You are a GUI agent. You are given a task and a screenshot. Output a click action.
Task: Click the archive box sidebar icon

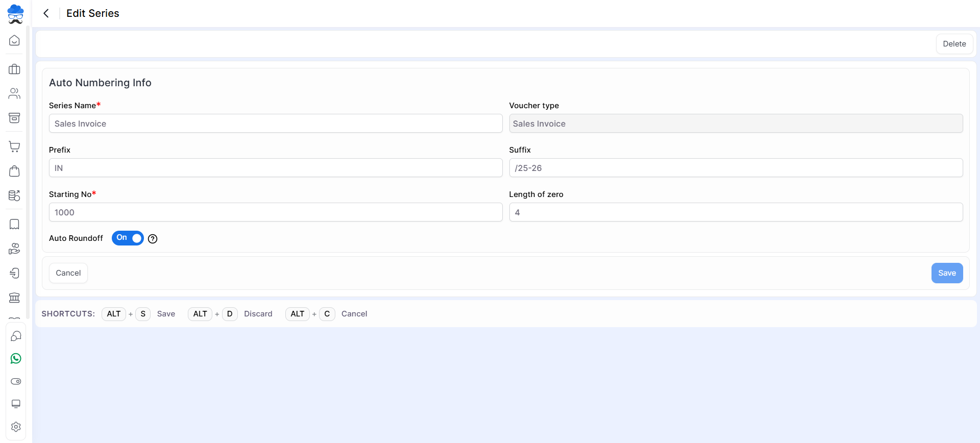14,118
